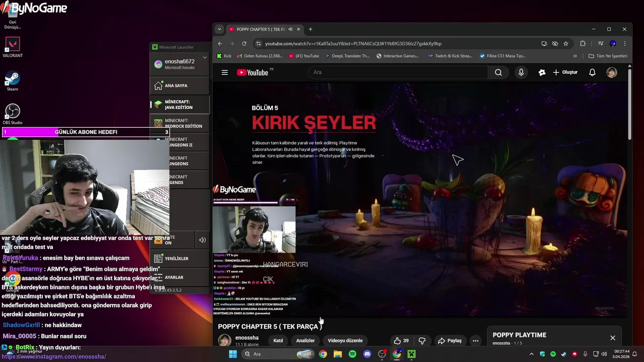Close the POPPY CHAPTER 5 tab
Viewport: 644px width, 362px height.
(299, 29)
